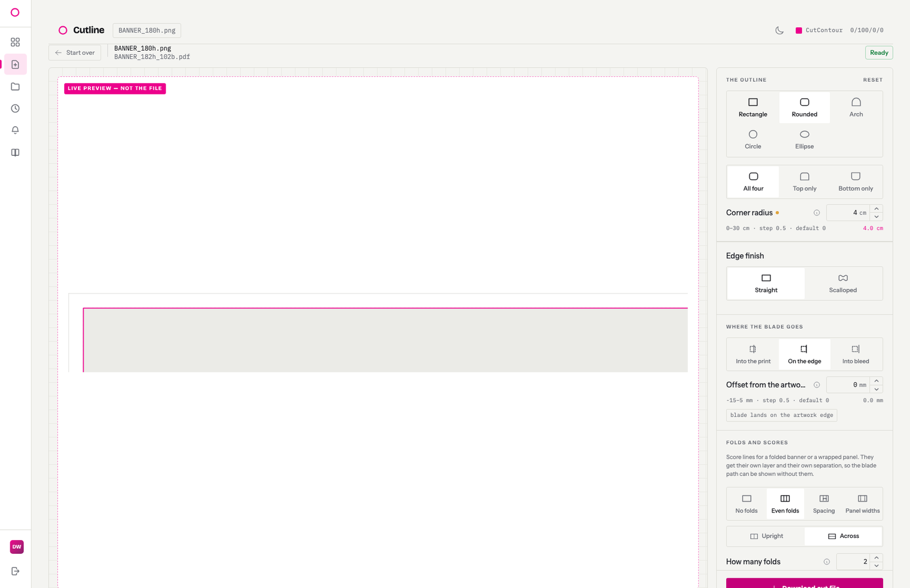Image resolution: width=910 pixels, height=588 pixels.
Task: Click RESET in The Outline section
Action: point(872,80)
